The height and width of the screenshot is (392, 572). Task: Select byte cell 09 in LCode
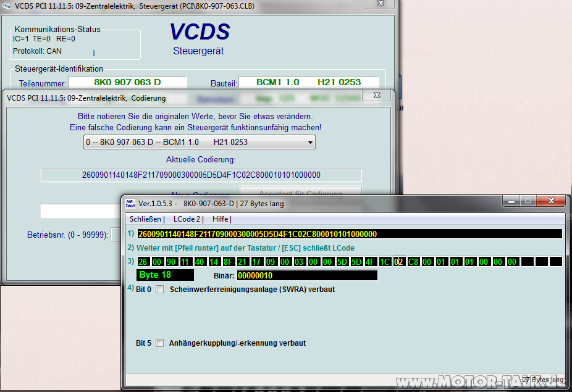(271, 262)
